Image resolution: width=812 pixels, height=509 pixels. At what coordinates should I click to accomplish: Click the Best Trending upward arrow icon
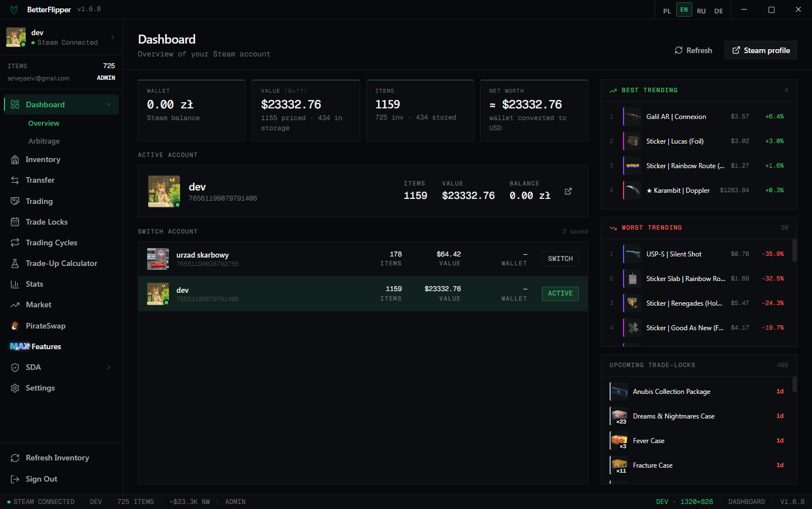point(613,91)
